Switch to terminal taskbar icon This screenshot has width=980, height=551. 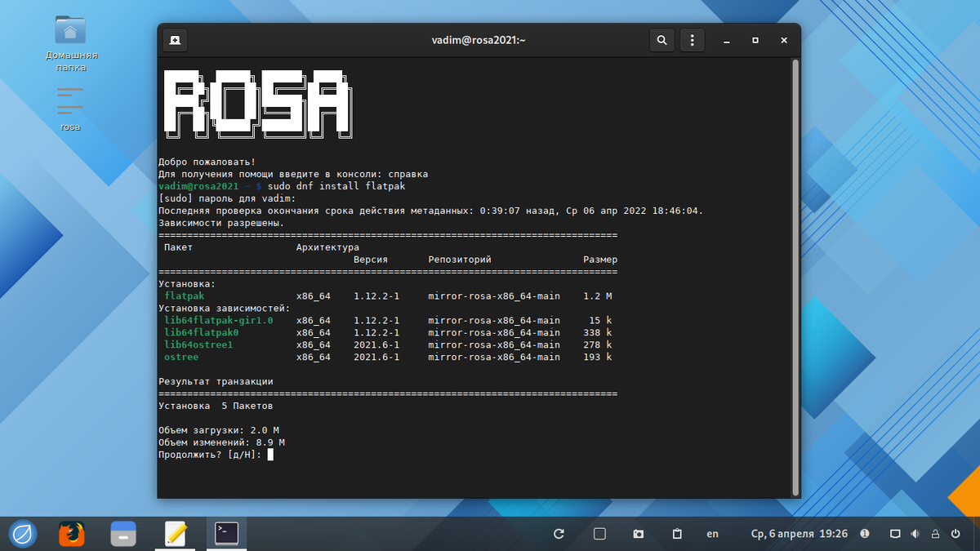click(x=226, y=534)
